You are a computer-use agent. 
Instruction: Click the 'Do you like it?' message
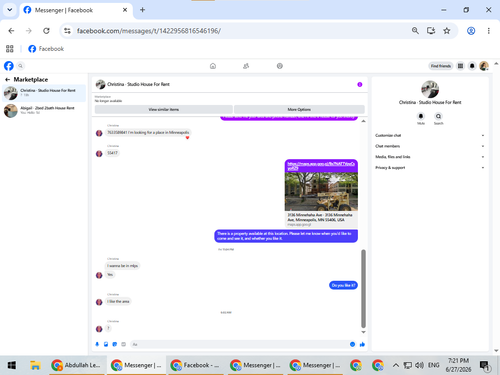point(343,285)
